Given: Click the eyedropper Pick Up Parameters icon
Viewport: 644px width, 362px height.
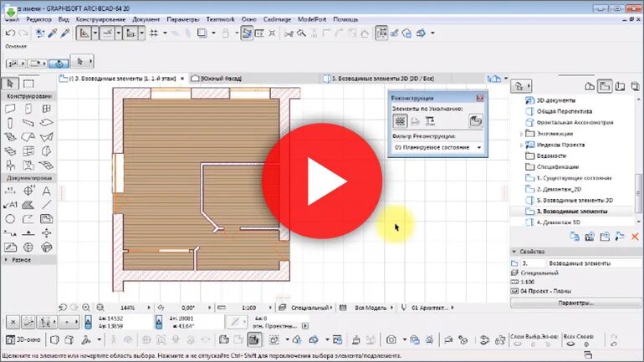Looking at the screenshot, I should click(53, 33).
